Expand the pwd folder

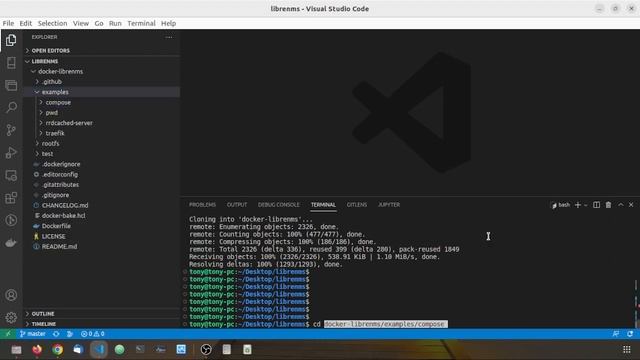coord(52,113)
